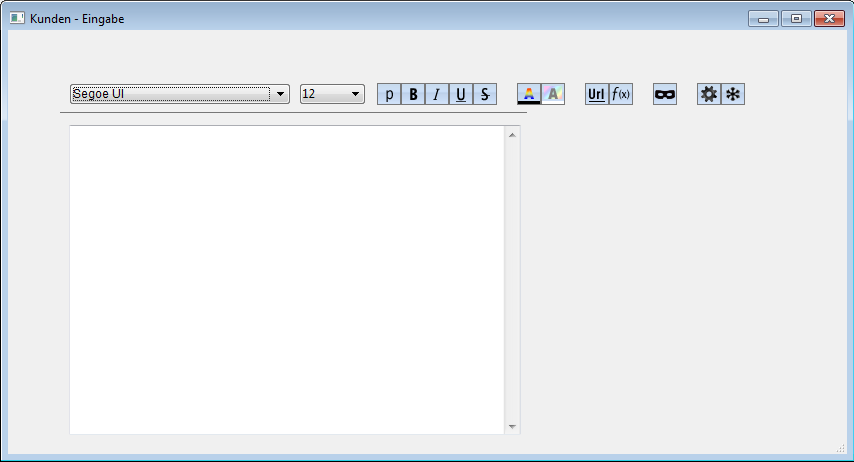The width and height of the screenshot is (854, 462).
Task: Click the mask icon button
Action: (665, 94)
